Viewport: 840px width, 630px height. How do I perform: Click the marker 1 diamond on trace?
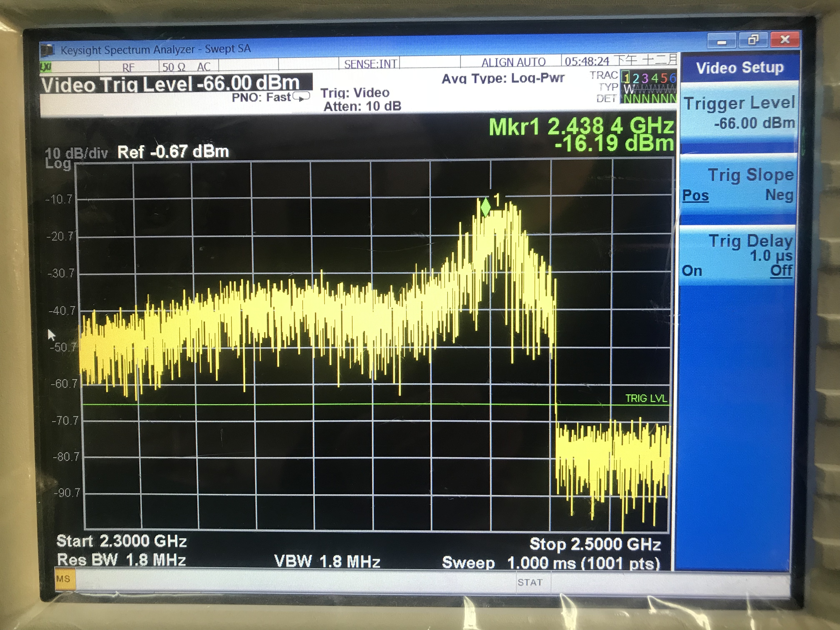(485, 208)
